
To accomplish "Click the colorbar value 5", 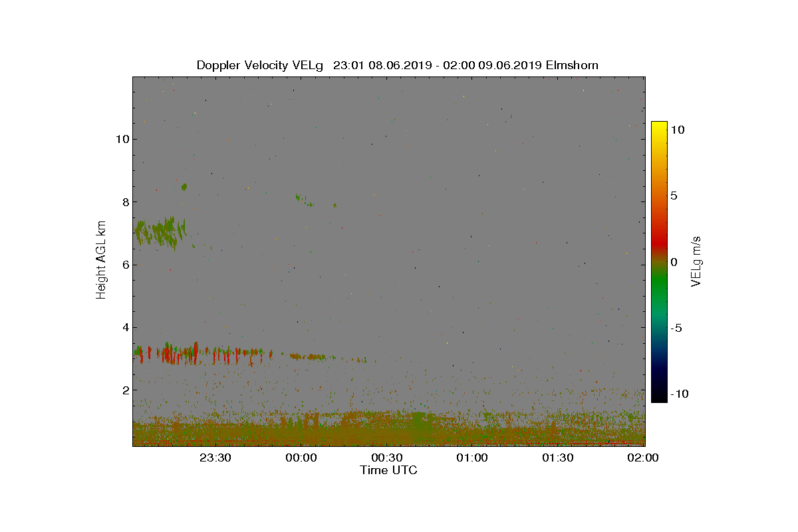I will click(x=674, y=196).
